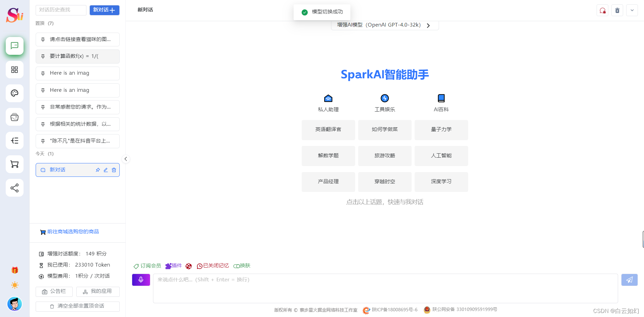The image size is (644, 317).
Task: Click the microphone voice input button
Action: click(x=141, y=280)
